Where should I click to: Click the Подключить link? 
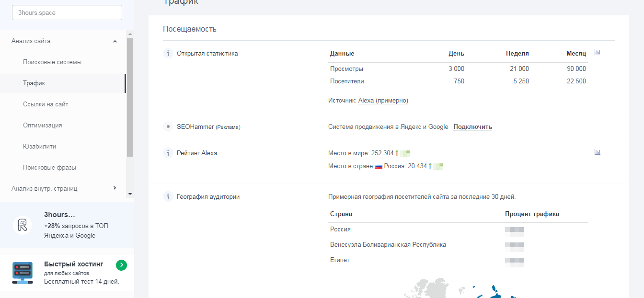click(472, 127)
